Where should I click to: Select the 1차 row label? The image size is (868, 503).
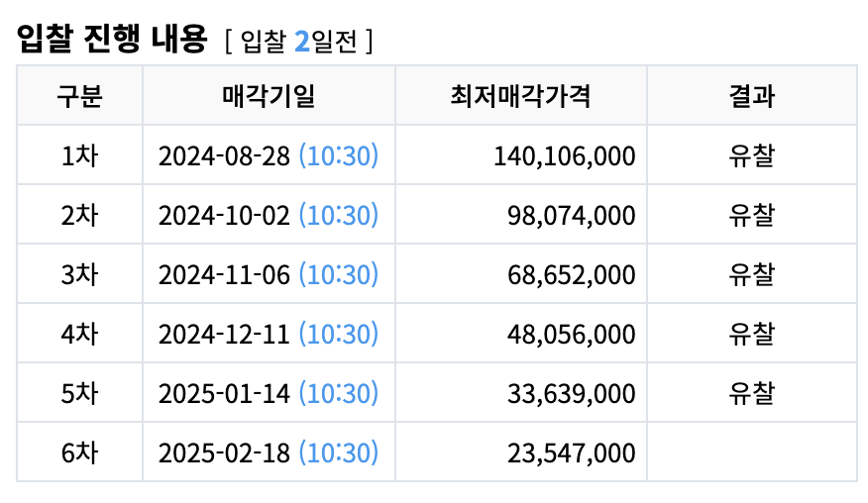click(79, 155)
